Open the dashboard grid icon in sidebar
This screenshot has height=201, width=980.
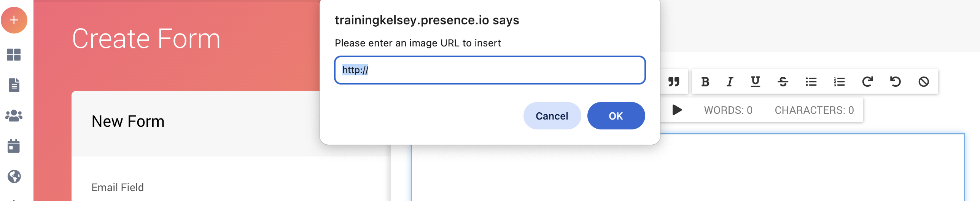[x=14, y=54]
